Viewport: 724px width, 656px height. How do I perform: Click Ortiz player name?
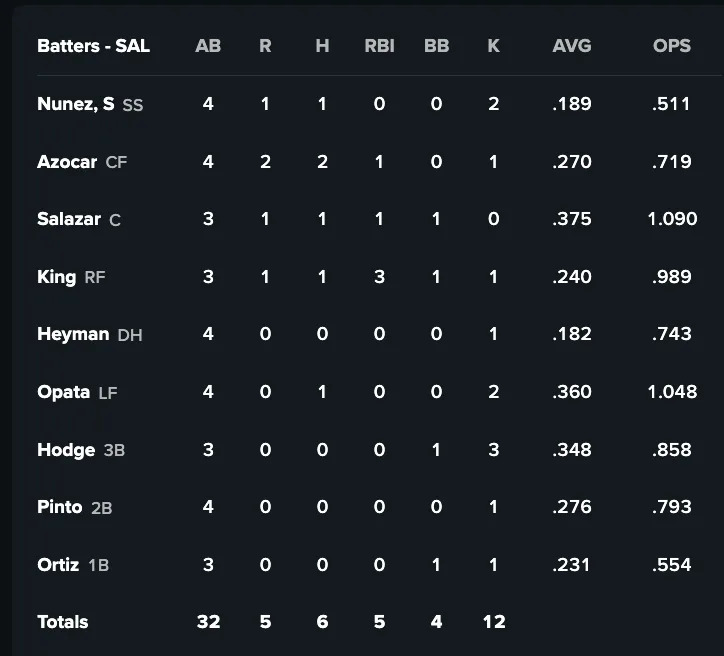tap(58, 565)
